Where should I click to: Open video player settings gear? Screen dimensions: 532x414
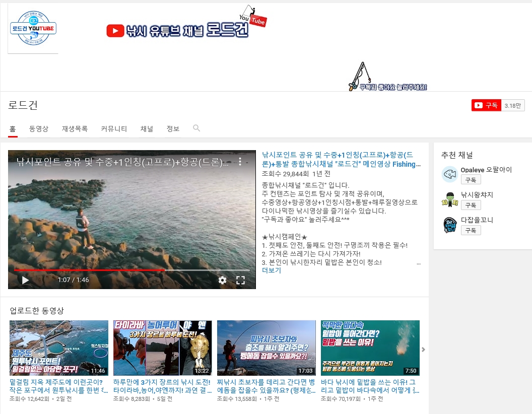pyautogui.click(x=222, y=281)
